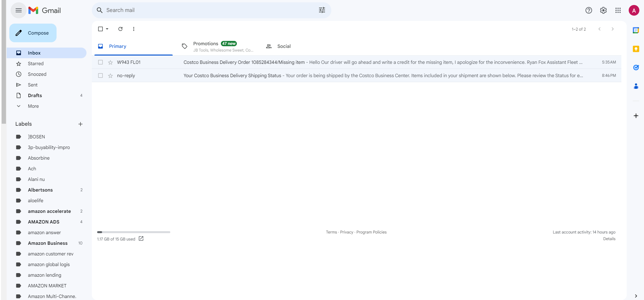This screenshot has height=300, width=644.
Task: Open Google Keep side panel
Action: point(636,49)
